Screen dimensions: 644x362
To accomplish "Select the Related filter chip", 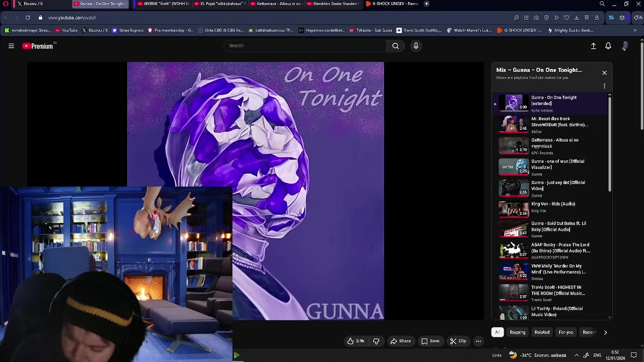I will [x=542, y=332].
